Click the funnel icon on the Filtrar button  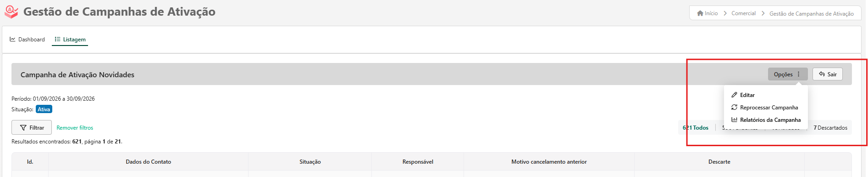pyautogui.click(x=23, y=128)
